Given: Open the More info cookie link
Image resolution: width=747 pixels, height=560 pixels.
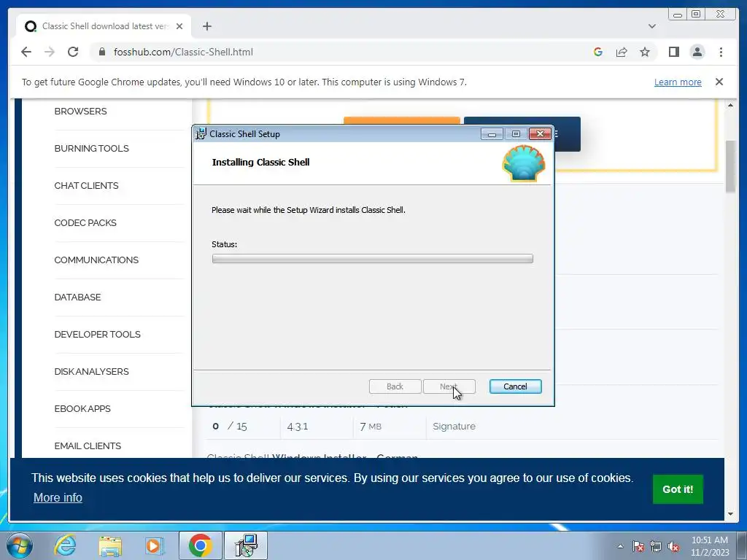Looking at the screenshot, I should click(x=58, y=497).
